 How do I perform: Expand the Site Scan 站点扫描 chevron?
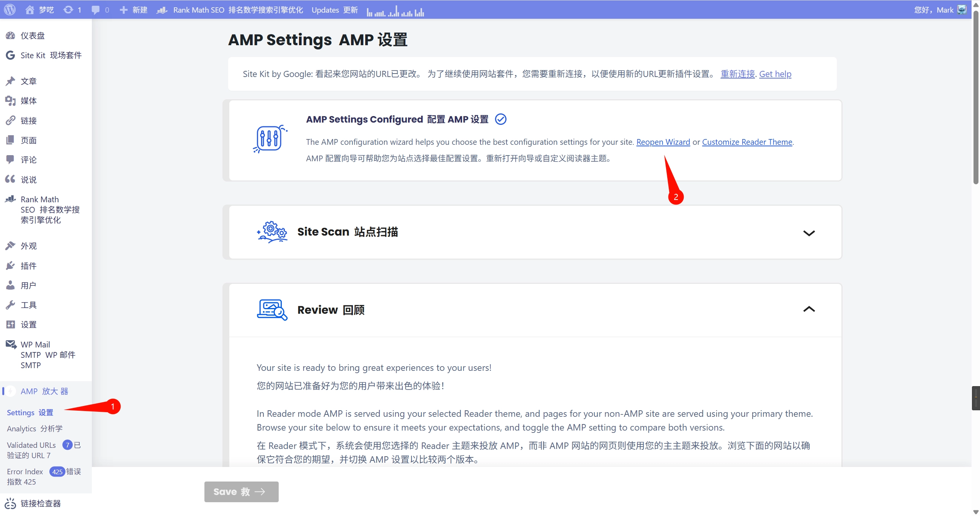tap(809, 233)
